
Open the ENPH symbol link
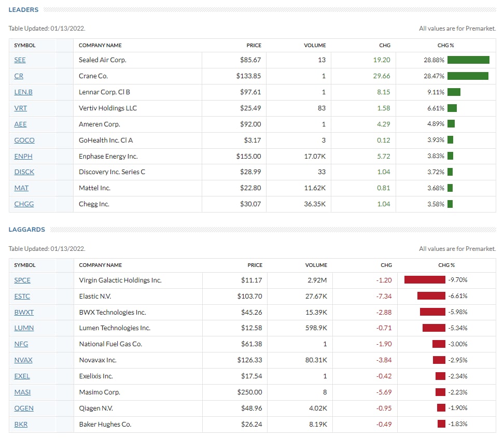(x=24, y=156)
